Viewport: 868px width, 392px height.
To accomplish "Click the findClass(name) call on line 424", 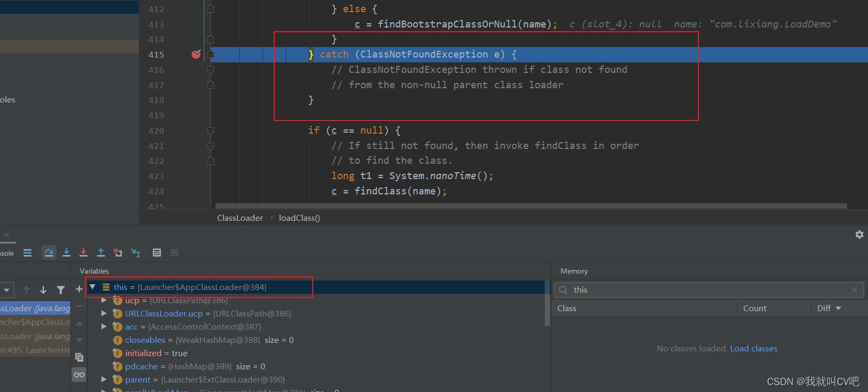I will pos(397,191).
